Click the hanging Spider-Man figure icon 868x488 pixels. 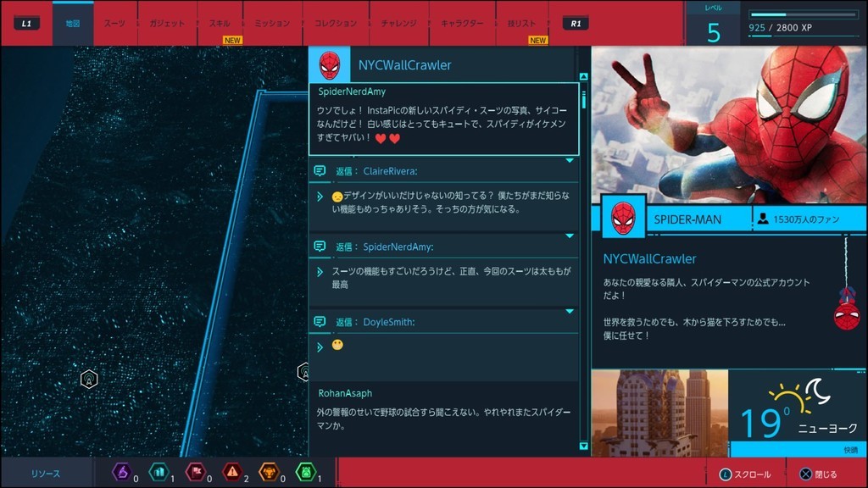(x=847, y=308)
